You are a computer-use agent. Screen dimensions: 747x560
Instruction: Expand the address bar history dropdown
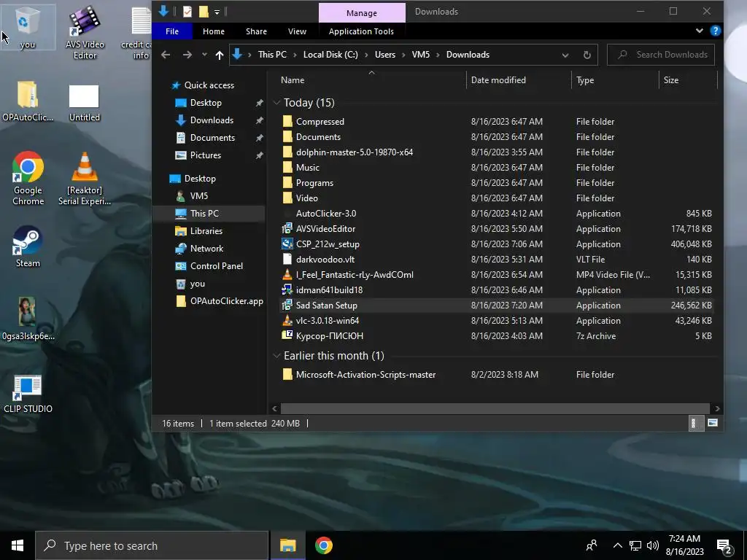point(565,55)
